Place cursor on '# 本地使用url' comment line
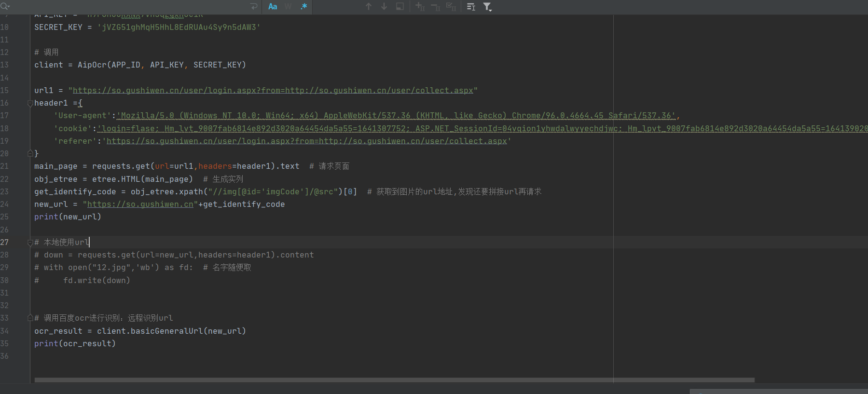This screenshot has height=394, width=868. coord(62,243)
